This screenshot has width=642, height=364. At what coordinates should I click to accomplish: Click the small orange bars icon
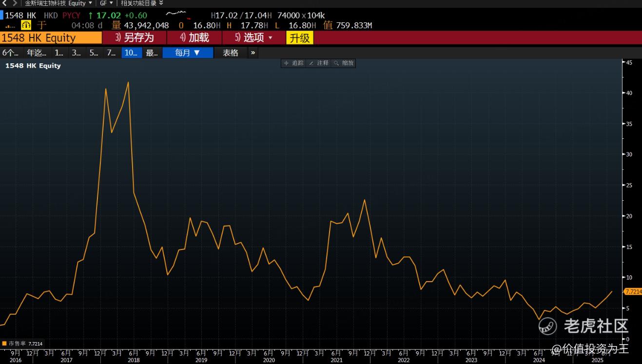click(10, 26)
